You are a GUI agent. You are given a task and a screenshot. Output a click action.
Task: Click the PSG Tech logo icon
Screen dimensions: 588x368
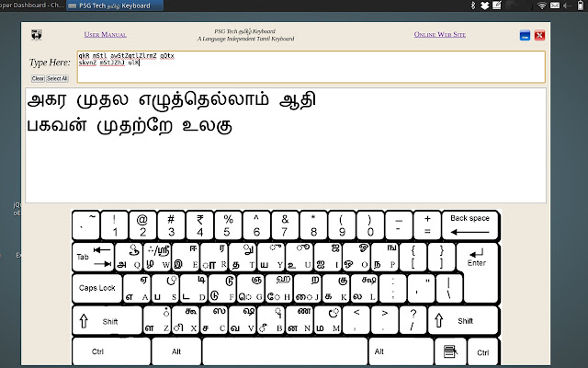(37, 35)
